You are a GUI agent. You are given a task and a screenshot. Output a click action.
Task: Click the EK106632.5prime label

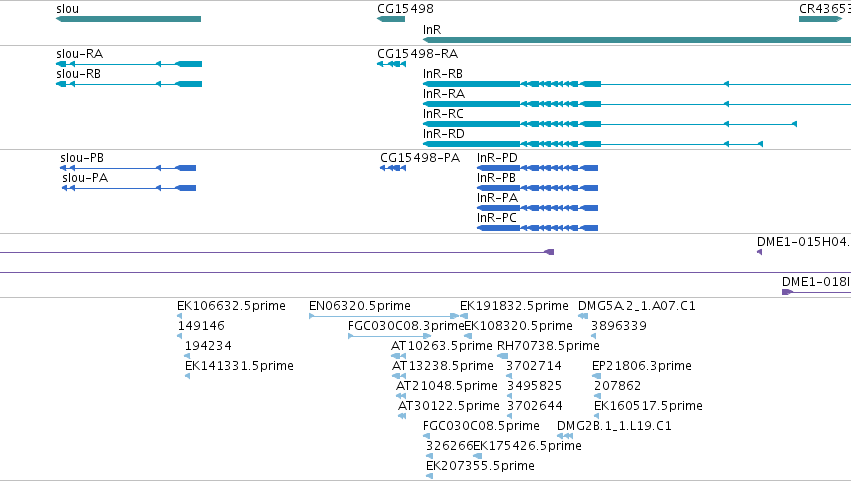point(231,306)
